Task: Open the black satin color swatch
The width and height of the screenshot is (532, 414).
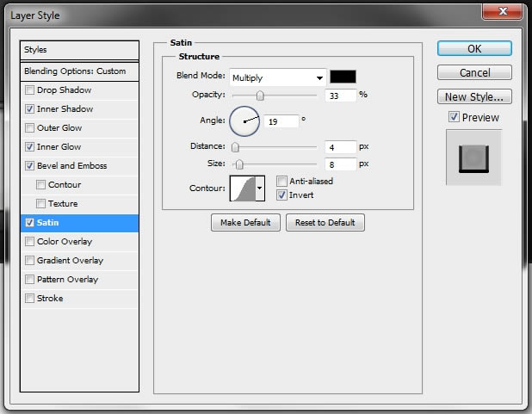Action: [343, 77]
